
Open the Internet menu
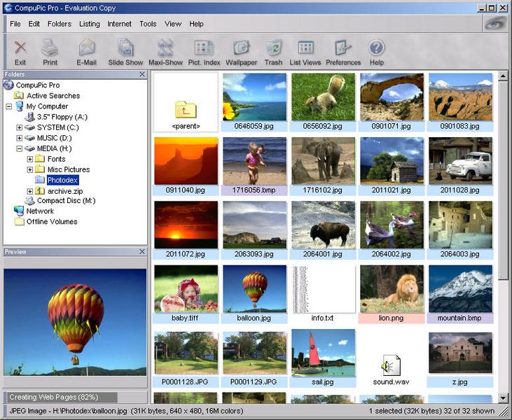point(120,24)
